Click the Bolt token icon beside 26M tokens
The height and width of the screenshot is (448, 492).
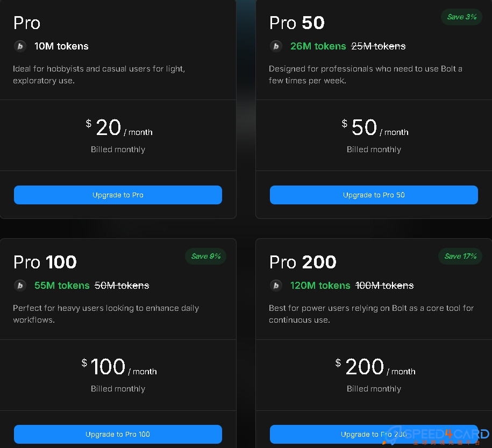[x=276, y=46]
